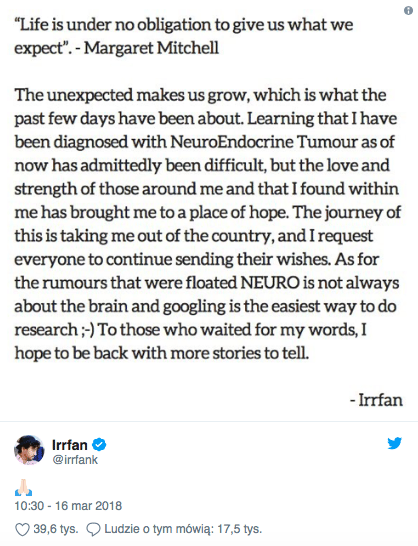Click the 'hope to be back' closing line
This screenshot has height=546, width=418.
[162, 353]
